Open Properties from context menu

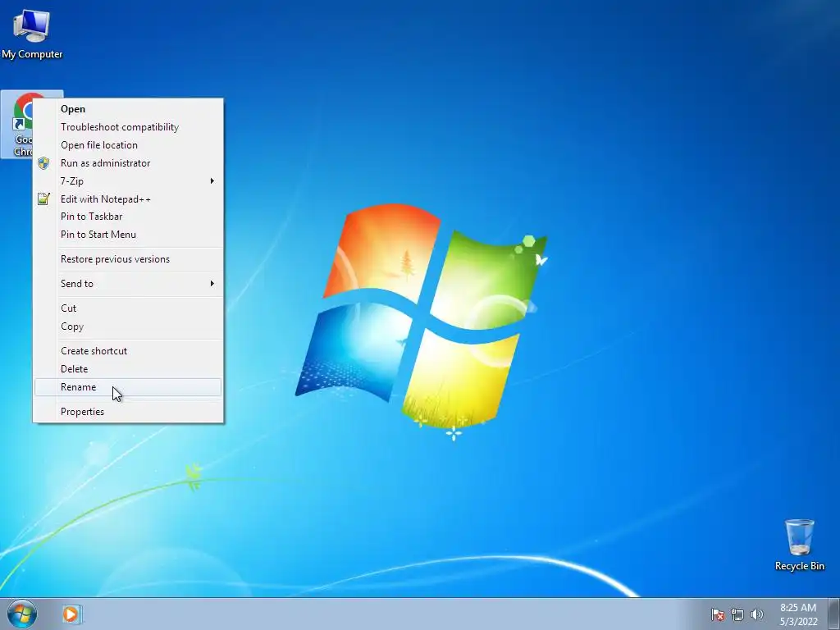point(128,412)
